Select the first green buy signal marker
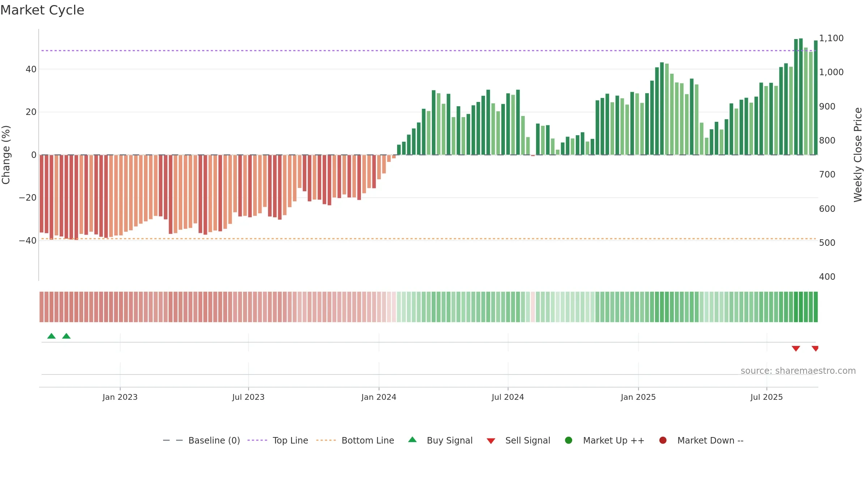Viewport: 868px width, 488px height. [51, 336]
